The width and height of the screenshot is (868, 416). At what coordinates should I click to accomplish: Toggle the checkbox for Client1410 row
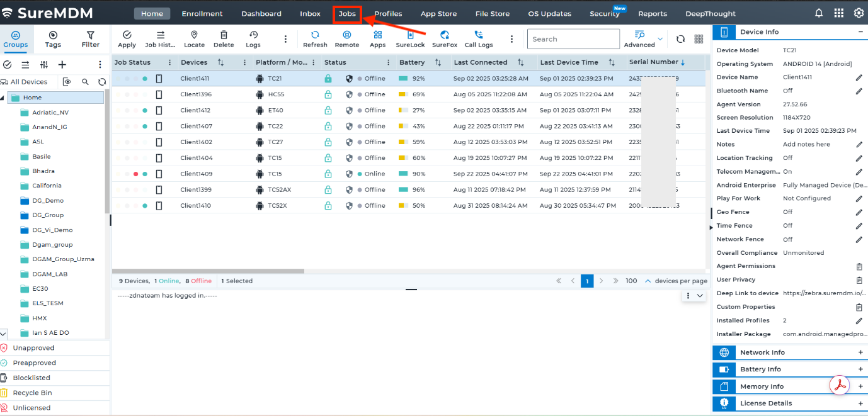[x=159, y=206]
